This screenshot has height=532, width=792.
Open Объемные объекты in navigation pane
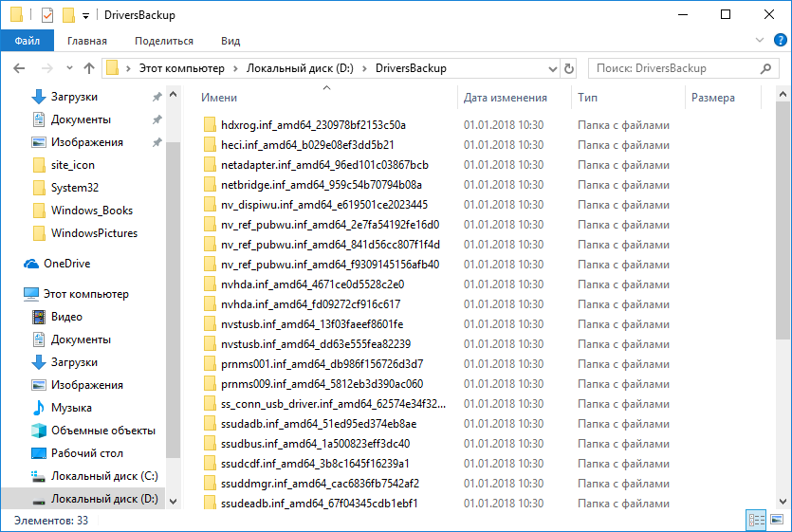pos(103,430)
